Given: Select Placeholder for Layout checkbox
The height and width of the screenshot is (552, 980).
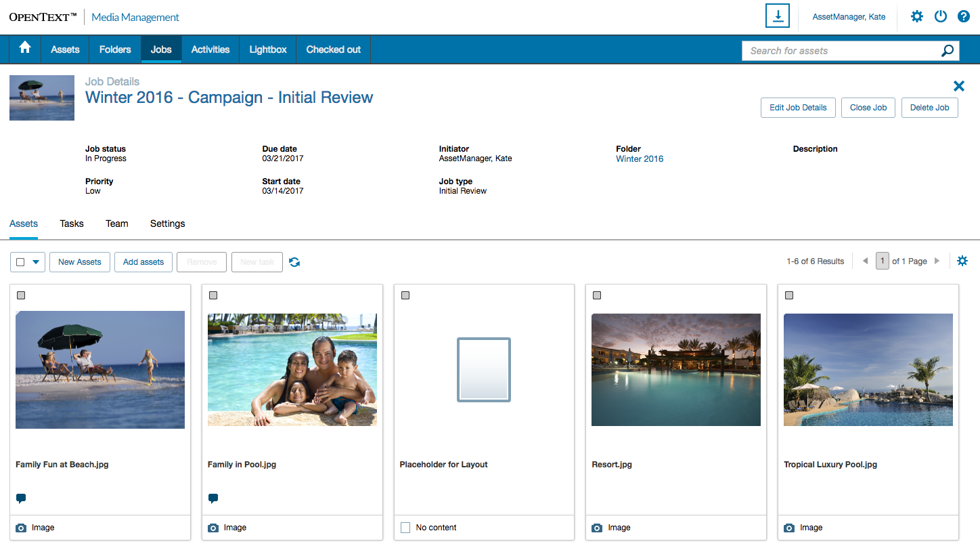Looking at the screenshot, I should [405, 295].
